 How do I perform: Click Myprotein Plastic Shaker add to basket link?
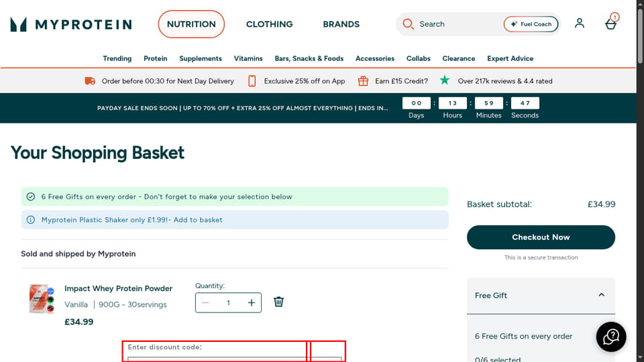click(x=132, y=220)
